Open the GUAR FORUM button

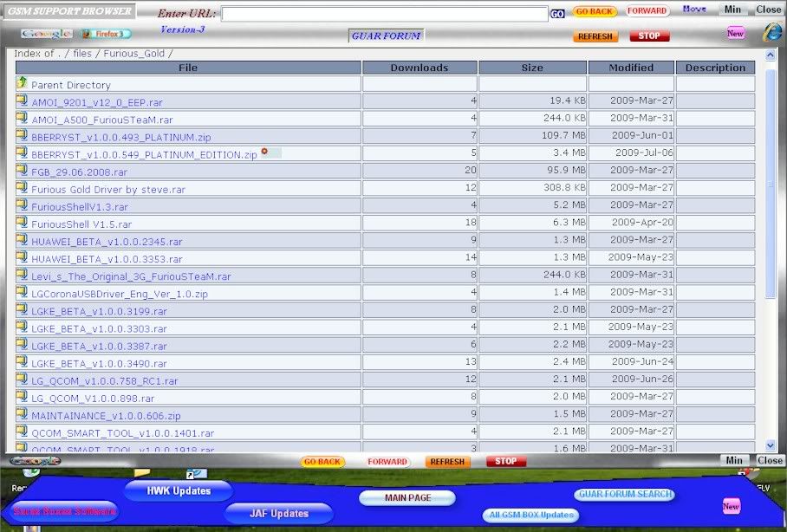coord(386,36)
